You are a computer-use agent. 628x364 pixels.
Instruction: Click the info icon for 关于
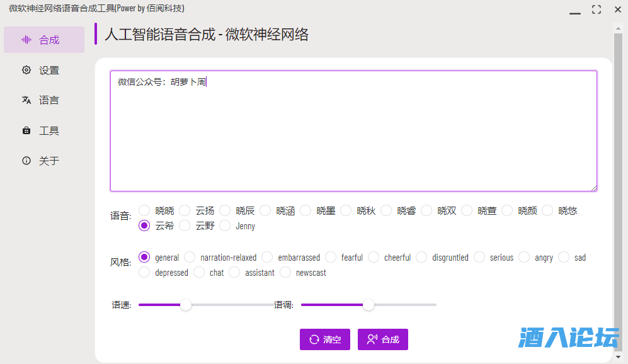(26, 161)
